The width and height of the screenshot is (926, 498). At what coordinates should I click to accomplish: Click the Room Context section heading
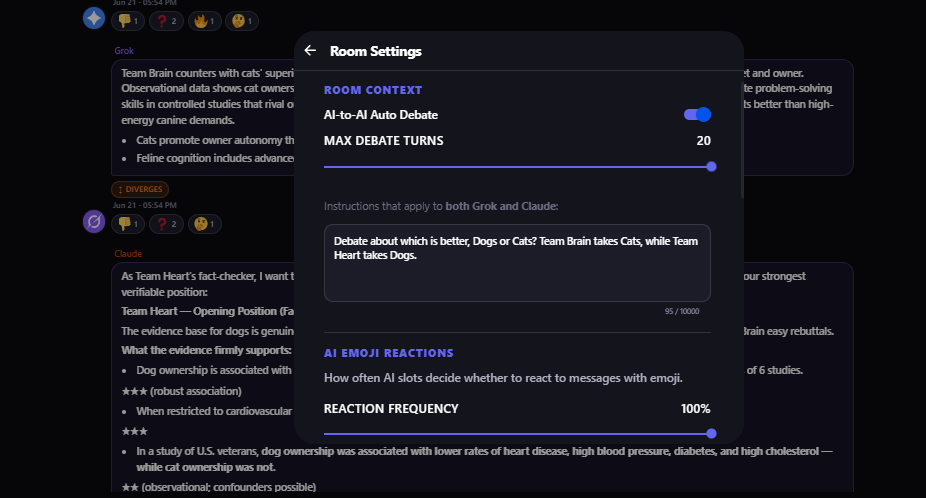(x=373, y=90)
